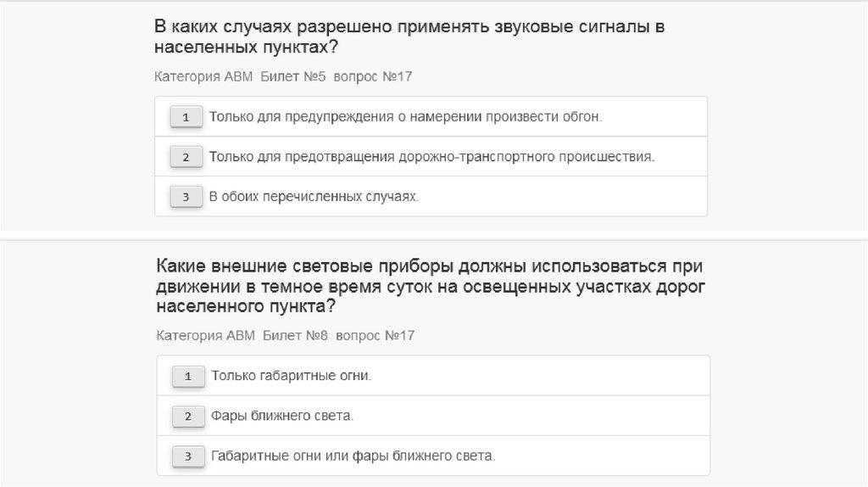
Task: Choose the second lighting answer text "Фары ближнего света"
Action: 282,416
